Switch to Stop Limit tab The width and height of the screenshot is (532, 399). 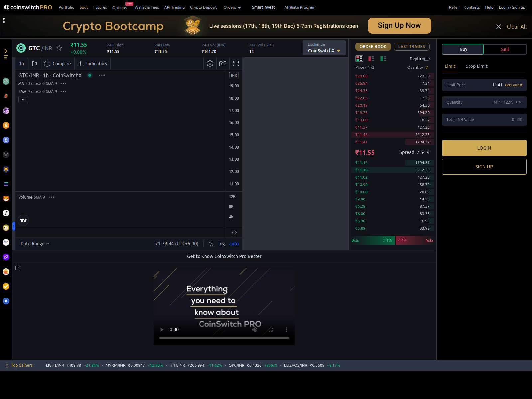pyautogui.click(x=476, y=66)
